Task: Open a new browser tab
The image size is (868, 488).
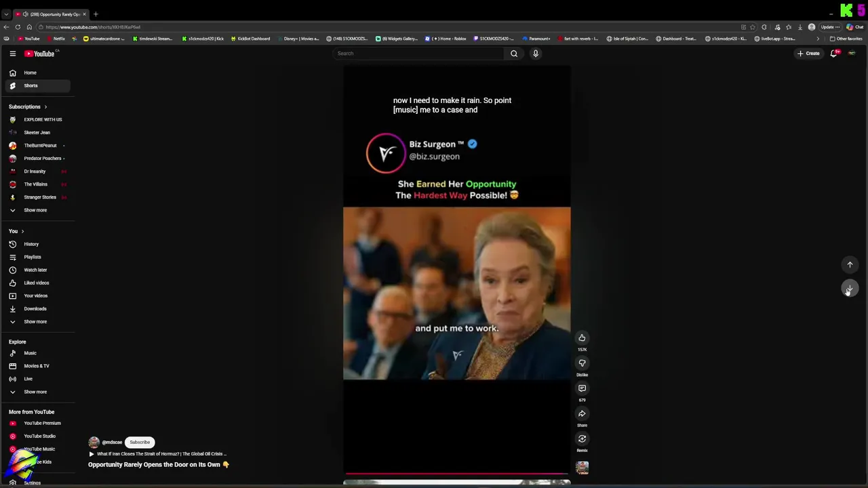Action: [x=96, y=14]
